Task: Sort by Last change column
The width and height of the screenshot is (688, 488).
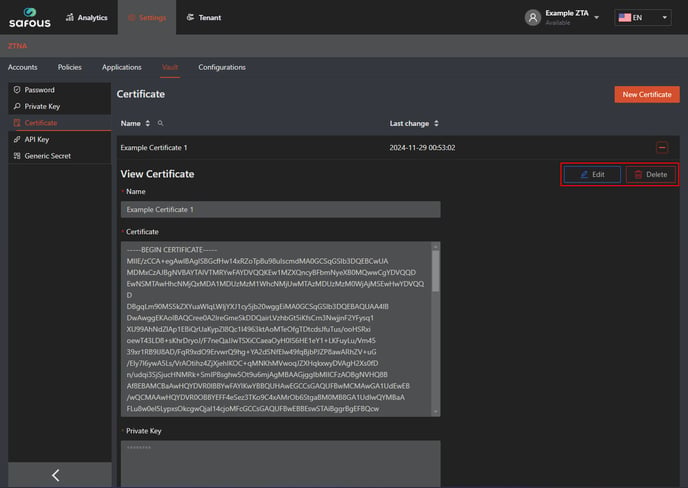Action: (x=436, y=123)
